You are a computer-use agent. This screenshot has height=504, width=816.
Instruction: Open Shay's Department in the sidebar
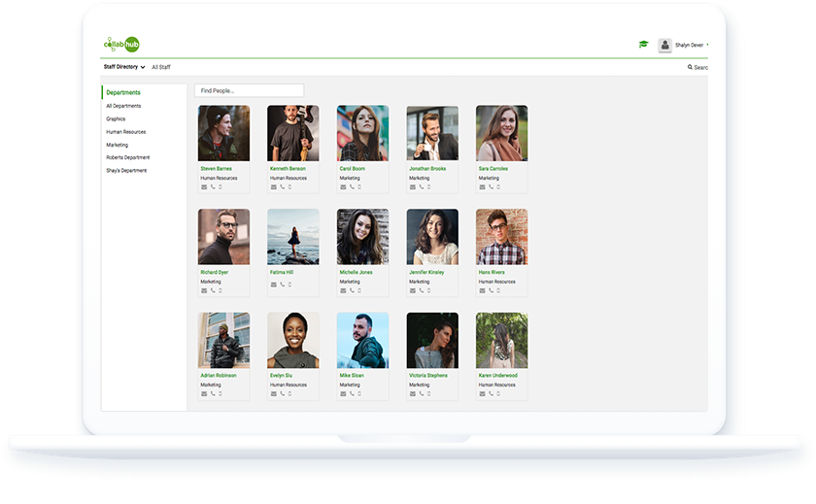tap(126, 171)
